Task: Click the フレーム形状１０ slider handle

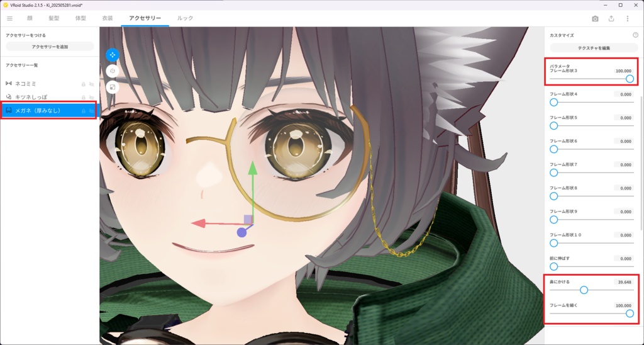Action: point(553,243)
